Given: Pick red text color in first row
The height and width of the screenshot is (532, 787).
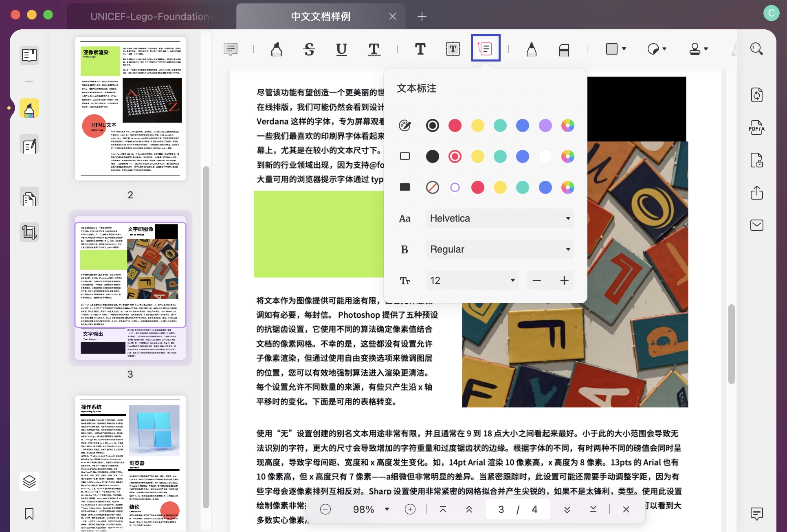Looking at the screenshot, I should [455, 125].
